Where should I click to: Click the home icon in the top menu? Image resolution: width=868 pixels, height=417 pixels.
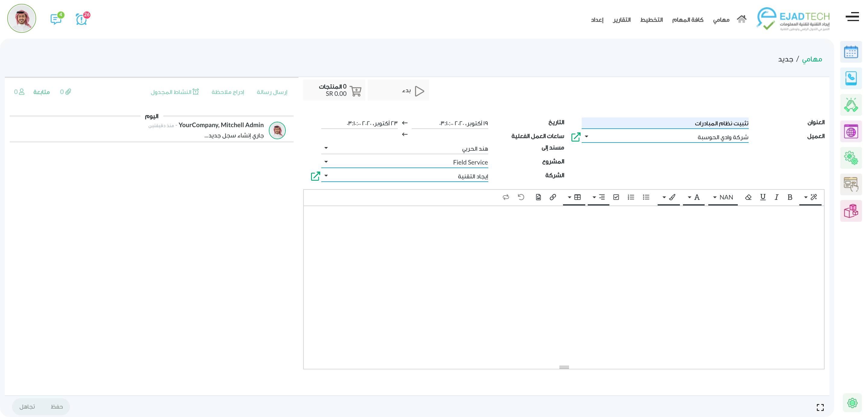point(741,19)
